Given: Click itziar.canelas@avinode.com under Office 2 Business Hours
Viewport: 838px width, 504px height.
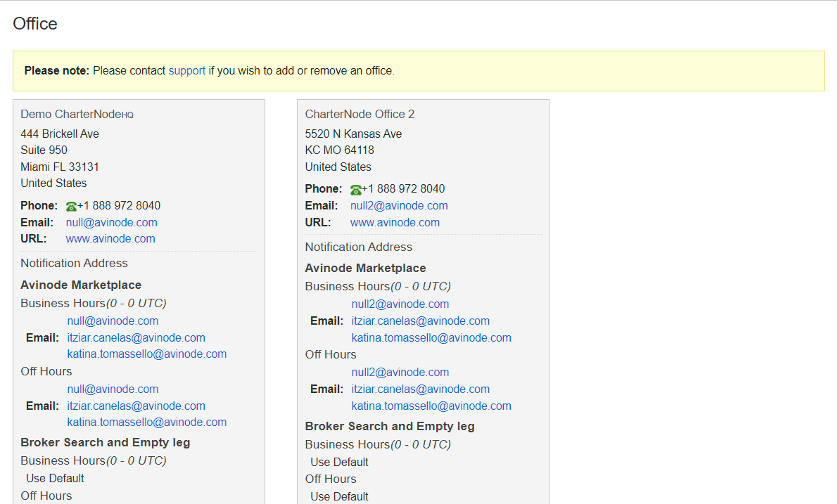Looking at the screenshot, I should coord(421,321).
